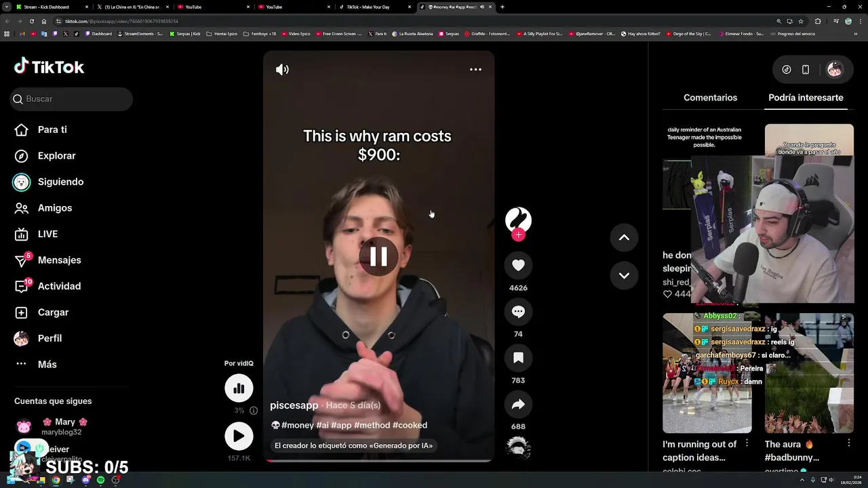Share the video with the arrow icon

518,404
